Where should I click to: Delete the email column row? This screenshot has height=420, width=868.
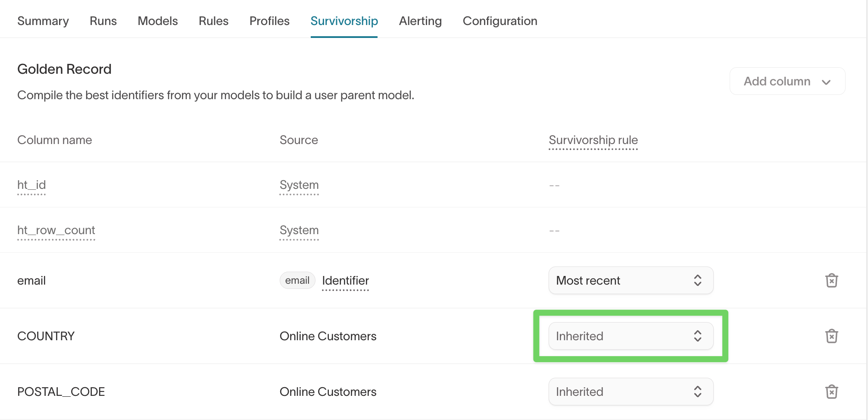tap(831, 281)
